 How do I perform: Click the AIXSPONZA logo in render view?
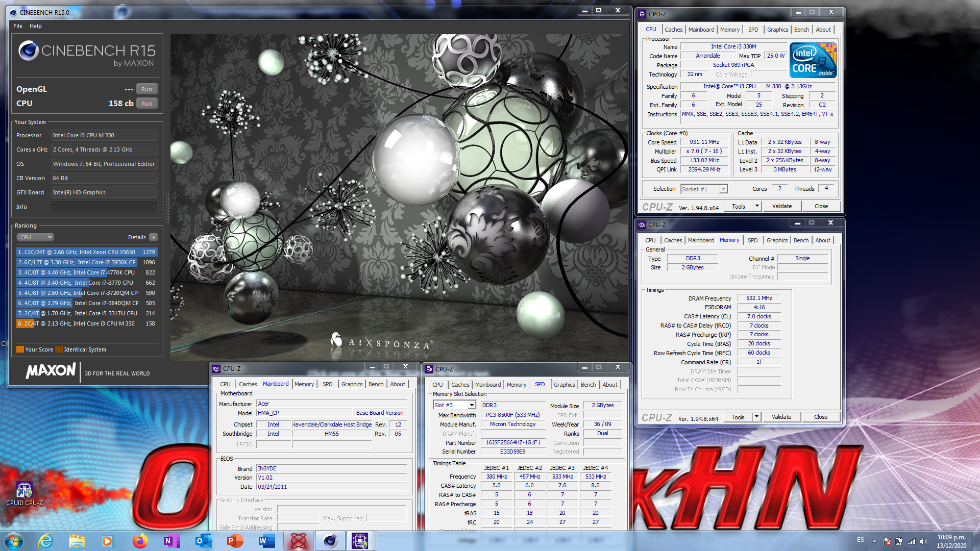(x=382, y=341)
